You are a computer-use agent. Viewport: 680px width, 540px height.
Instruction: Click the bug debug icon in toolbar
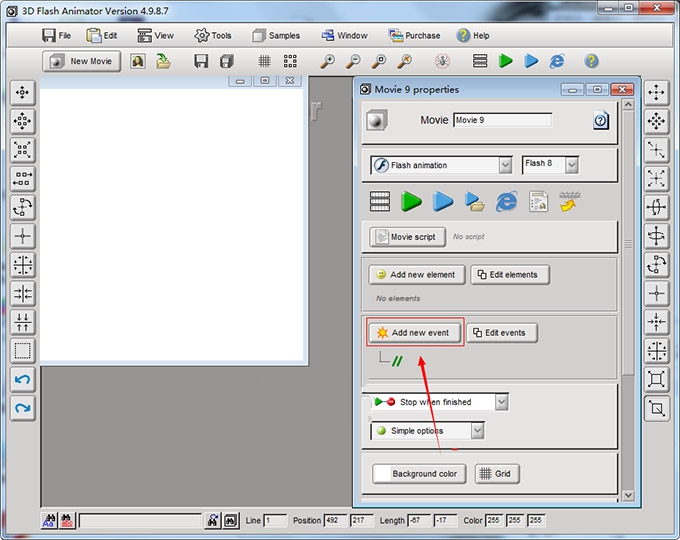[442, 61]
